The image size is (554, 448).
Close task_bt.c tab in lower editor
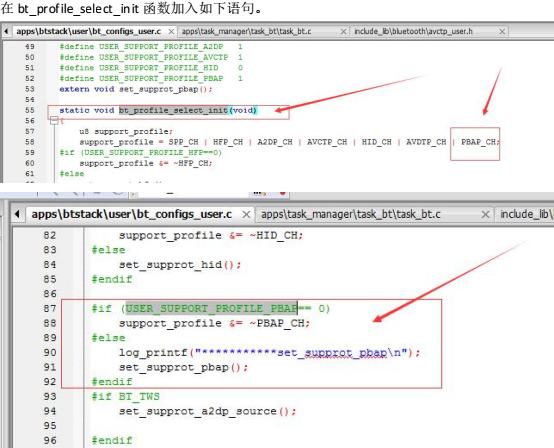tap(486, 214)
